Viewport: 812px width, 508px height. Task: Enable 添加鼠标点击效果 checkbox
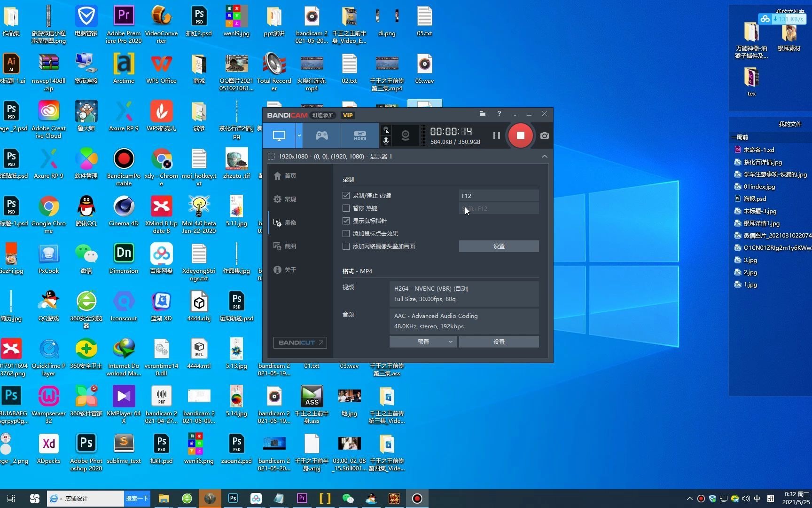tap(346, 233)
